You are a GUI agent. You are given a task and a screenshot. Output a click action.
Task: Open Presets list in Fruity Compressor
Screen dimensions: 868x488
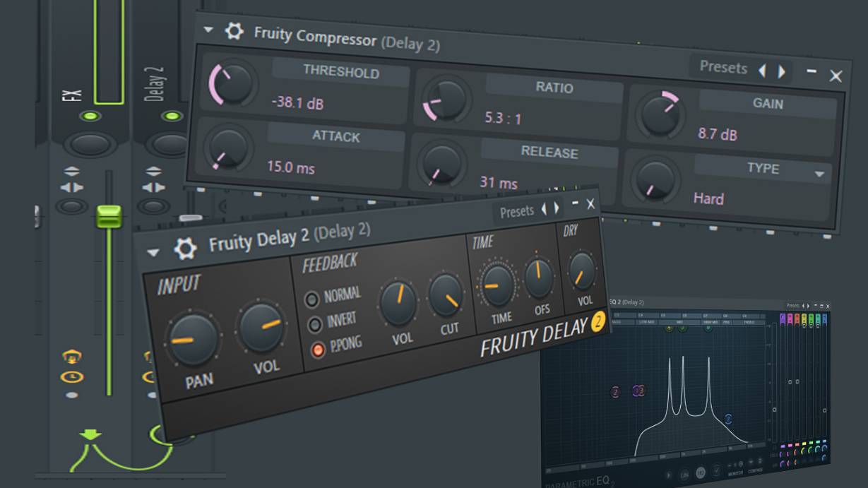pyautogui.click(x=723, y=68)
